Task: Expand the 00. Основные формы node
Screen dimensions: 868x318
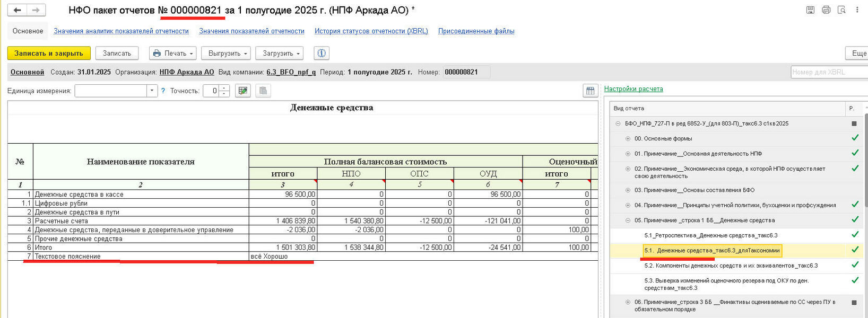Action: [628, 138]
